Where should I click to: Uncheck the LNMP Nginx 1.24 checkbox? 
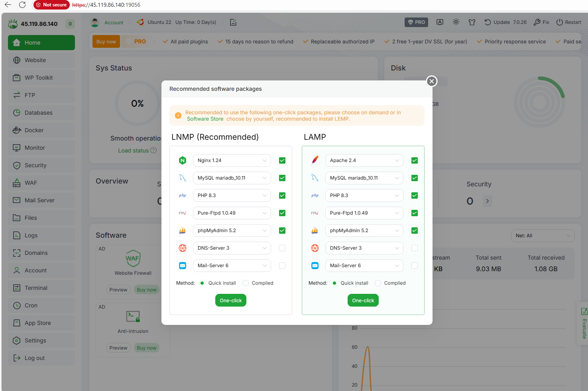point(282,160)
